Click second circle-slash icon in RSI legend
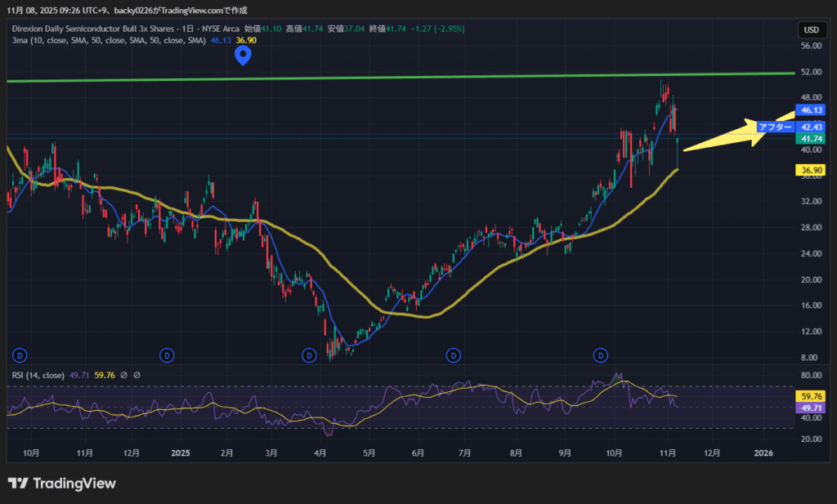This screenshot has width=837, height=504. 137,375
